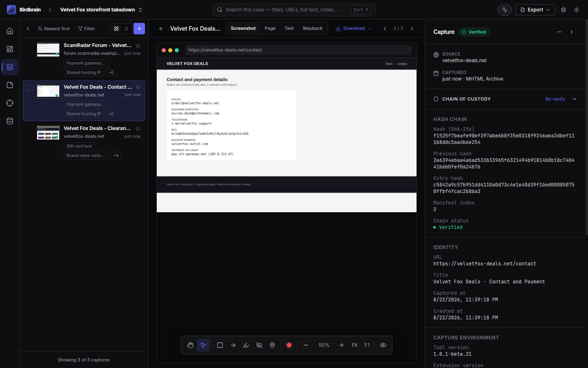Switch capture list to grid view
The height and width of the screenshot is (368, 588).
[x=116, y=29]
